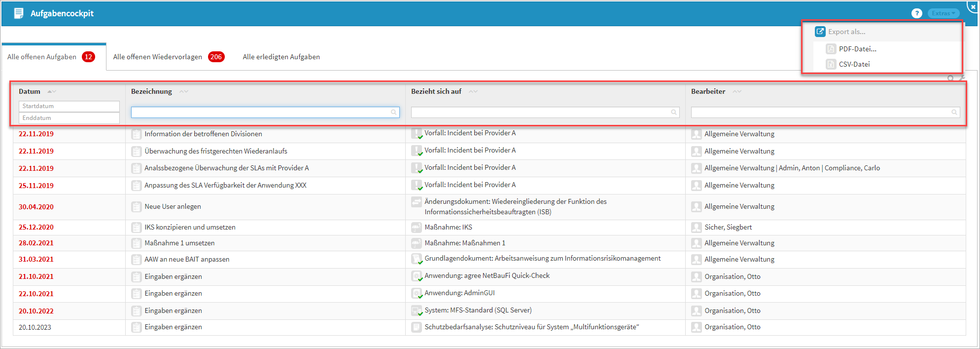Viewport: 980px width, 349px height.
Task: Focus the Bezeichnung search filter field
Action: point(261,113)
